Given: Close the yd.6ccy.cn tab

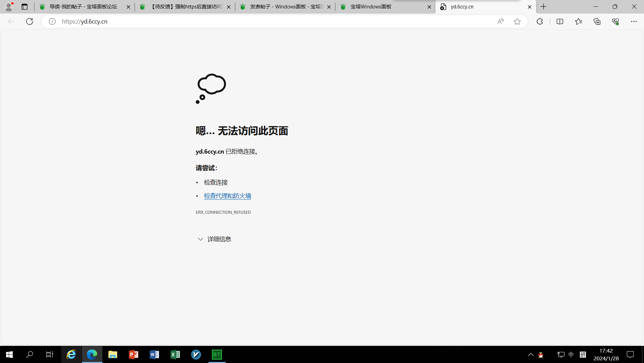Looking at the screenshot, I should pos(530,7).
